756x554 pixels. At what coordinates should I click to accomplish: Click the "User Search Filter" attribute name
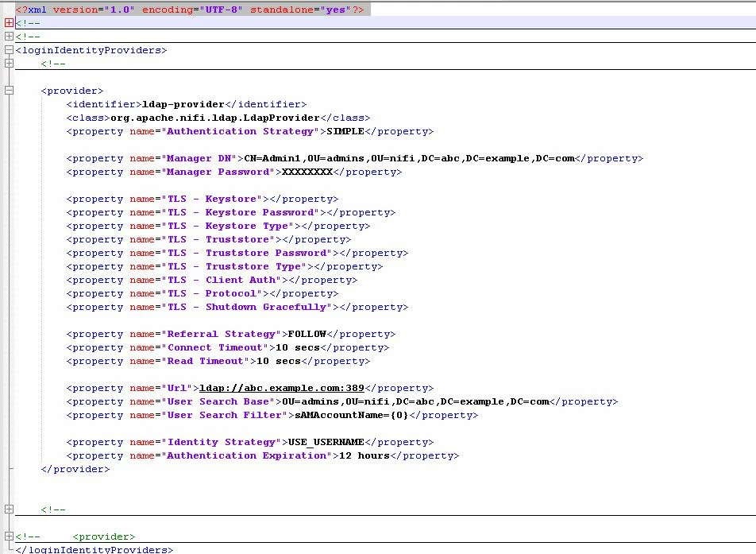[x=224, y=415]
